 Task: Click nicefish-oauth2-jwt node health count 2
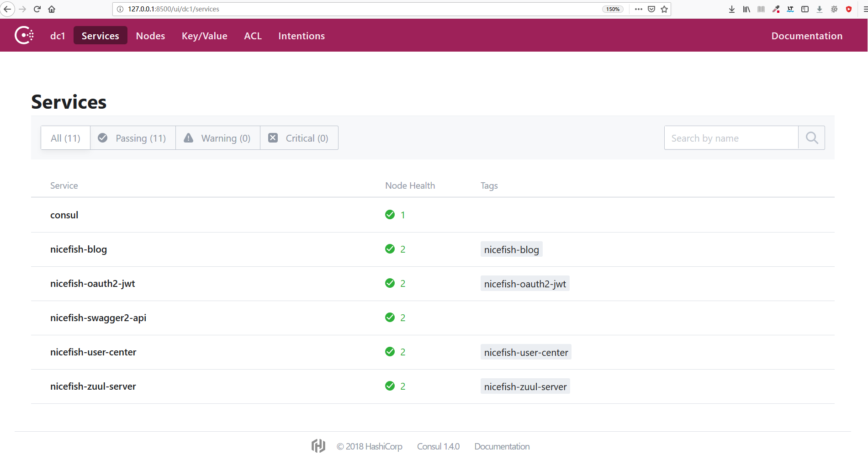(x=403, y=283)
